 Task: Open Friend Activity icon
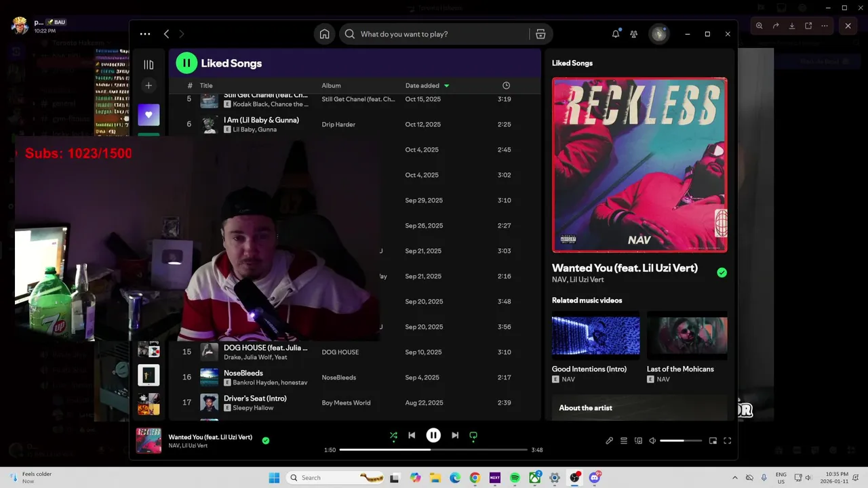tap(633, 34)
